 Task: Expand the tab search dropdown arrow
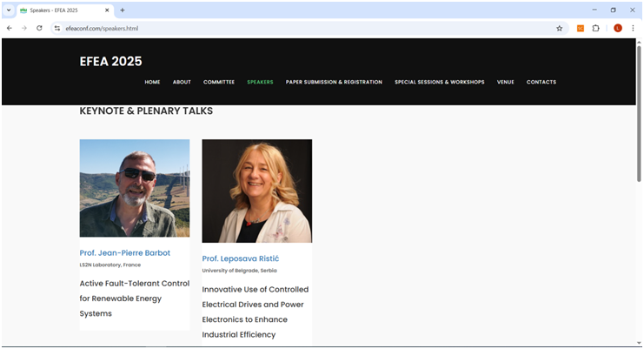click(10, 10)
